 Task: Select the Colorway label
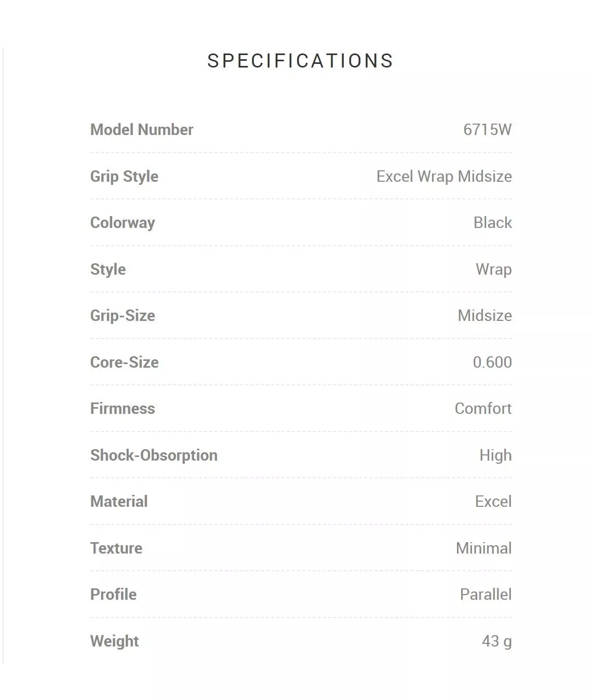(x=123, y=222)
